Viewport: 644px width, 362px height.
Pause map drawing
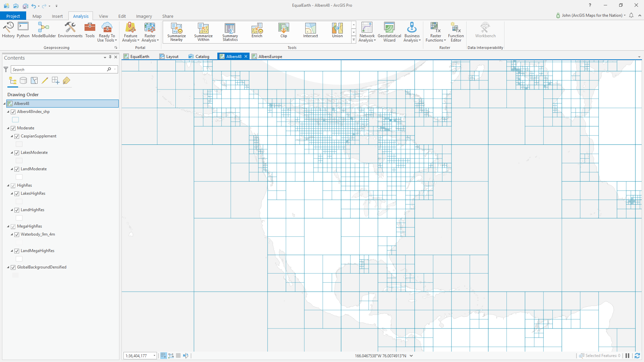coord(627,356)
